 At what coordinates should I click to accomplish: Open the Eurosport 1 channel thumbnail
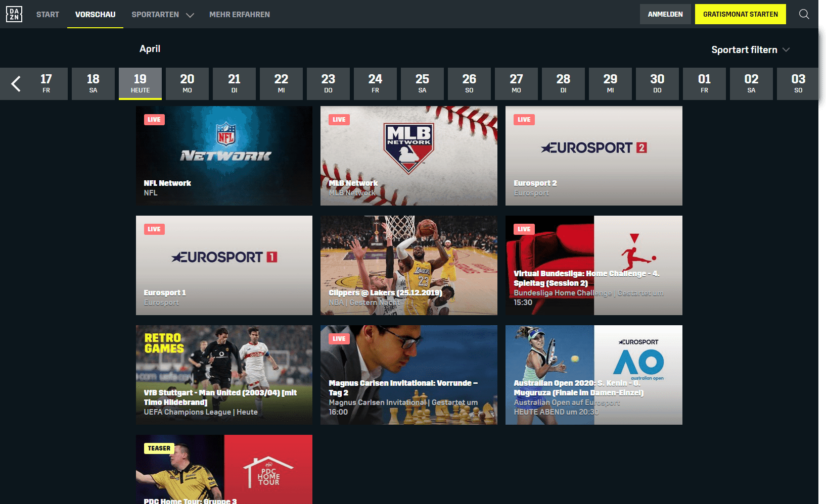(224, 265)
